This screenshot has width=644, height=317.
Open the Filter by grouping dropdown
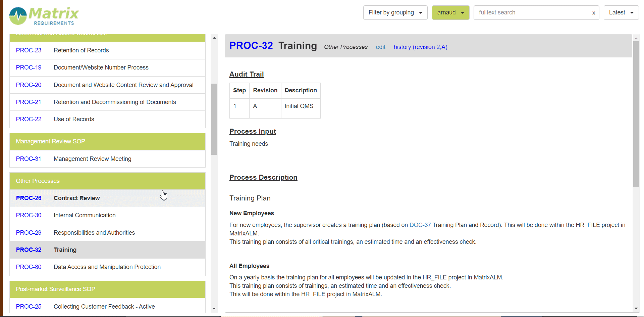point(395,13)
